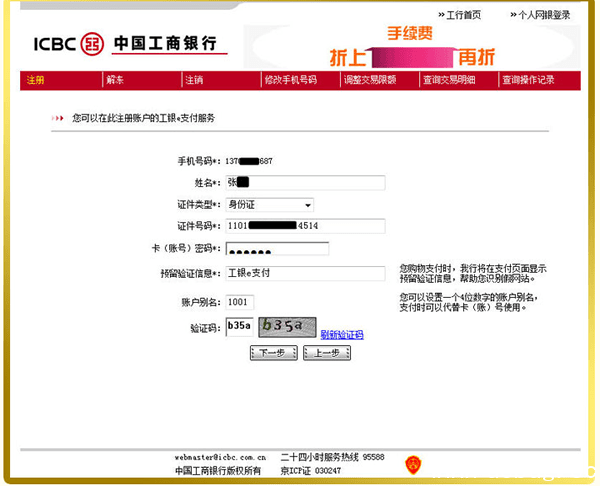Click the 下一步 button
The image size is (600, 486).
(x=273, y=353)
